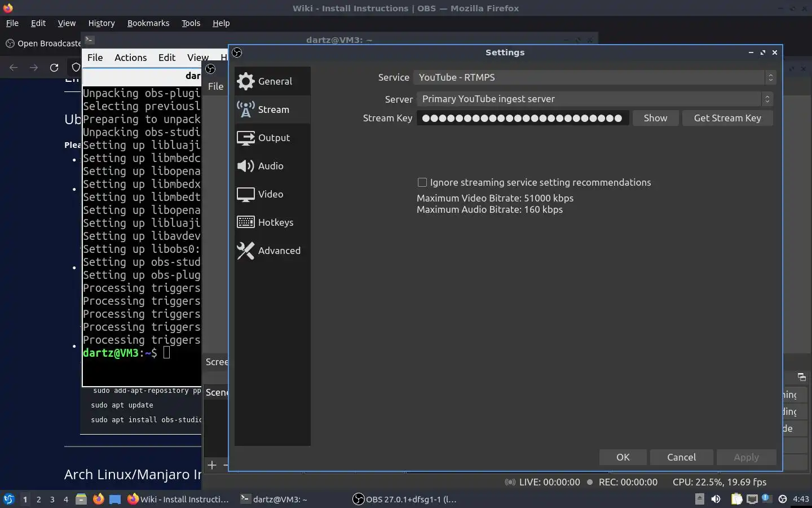Select the Stream settings section

coord(272,110)
